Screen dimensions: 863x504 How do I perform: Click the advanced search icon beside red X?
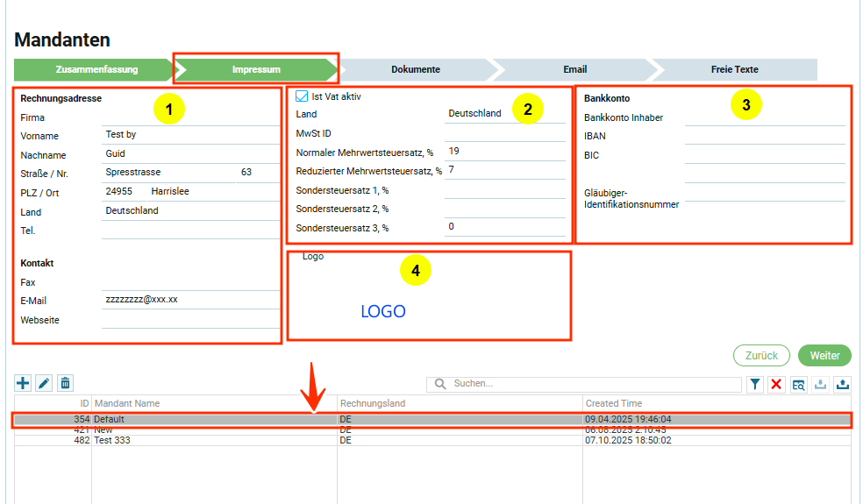coord(798,384)
